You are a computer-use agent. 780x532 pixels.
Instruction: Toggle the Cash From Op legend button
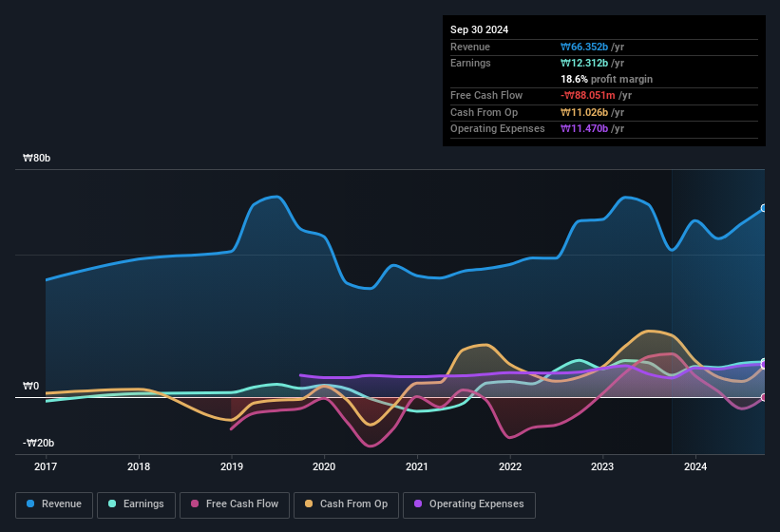click(346, 504)
